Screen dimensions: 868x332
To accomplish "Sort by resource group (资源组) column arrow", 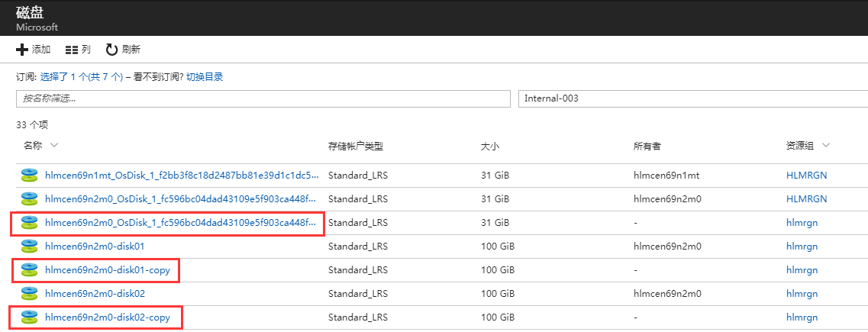I will [x=826, y=145].
